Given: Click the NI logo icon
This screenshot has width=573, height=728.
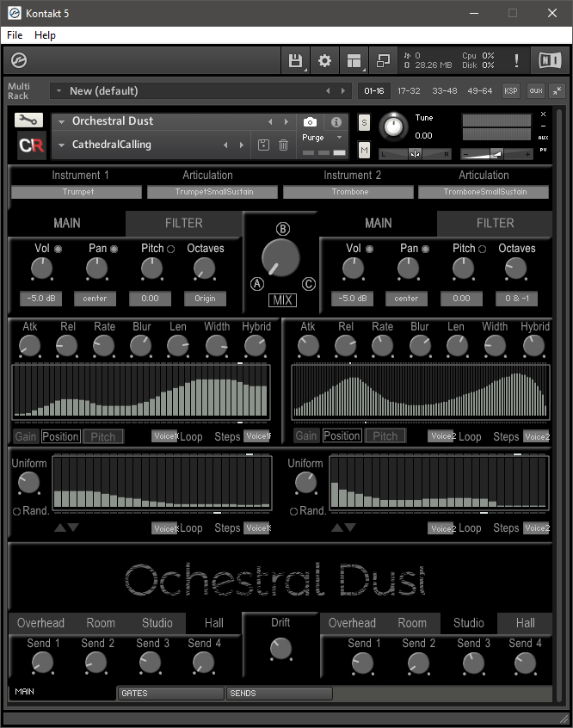Looking at the screenshot, I should click(x=550, y=60).
